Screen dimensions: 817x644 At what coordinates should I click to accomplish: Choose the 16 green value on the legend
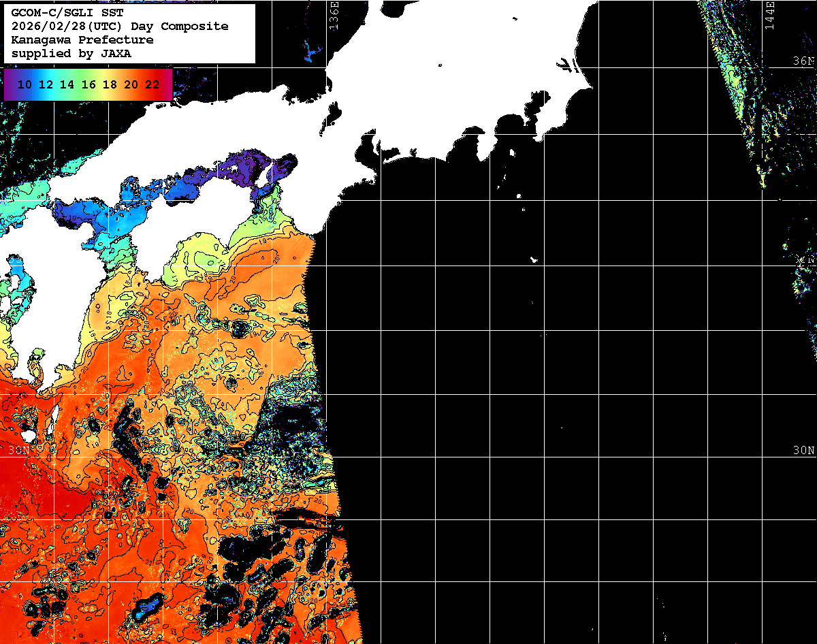(x=89, y=84)
